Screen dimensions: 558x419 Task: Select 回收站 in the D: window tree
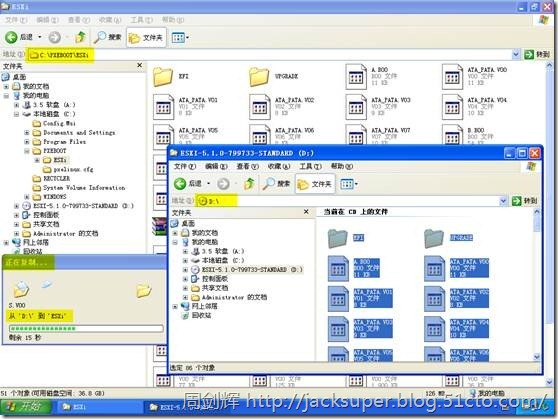197,315
